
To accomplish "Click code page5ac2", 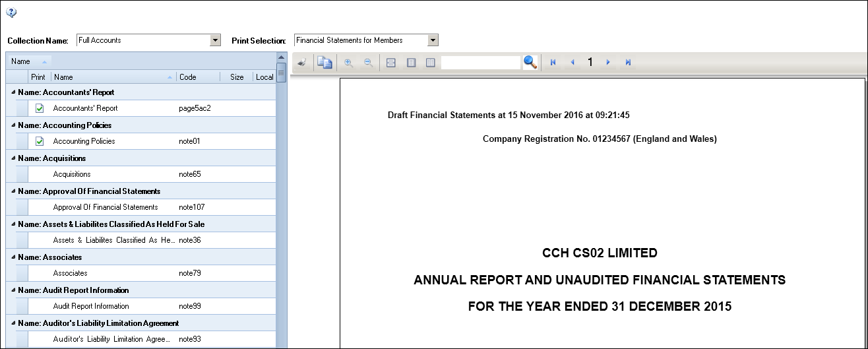I will click(195, 108).
